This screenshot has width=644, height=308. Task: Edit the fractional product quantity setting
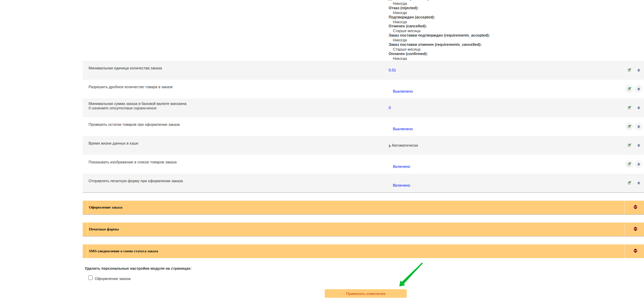[629, 89]
